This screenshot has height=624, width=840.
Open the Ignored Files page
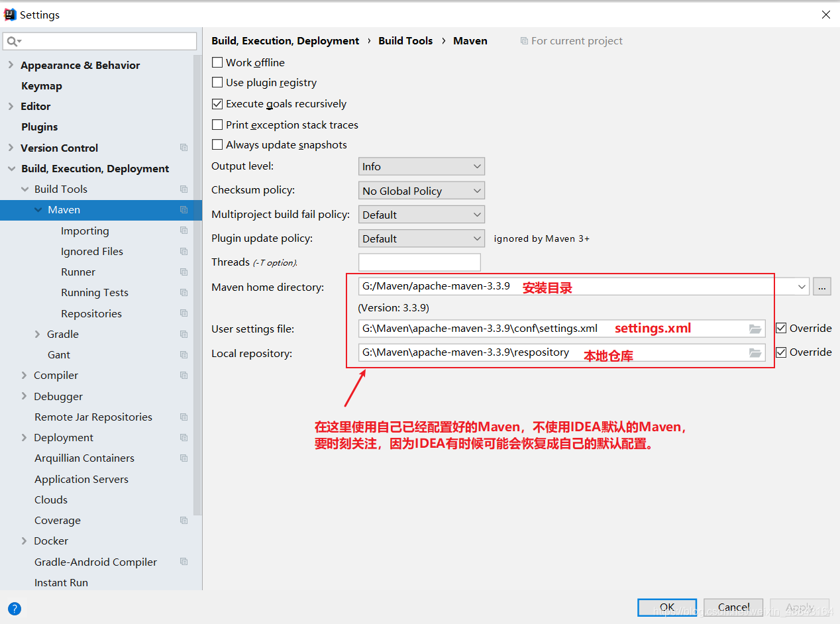tap(92, 251)
